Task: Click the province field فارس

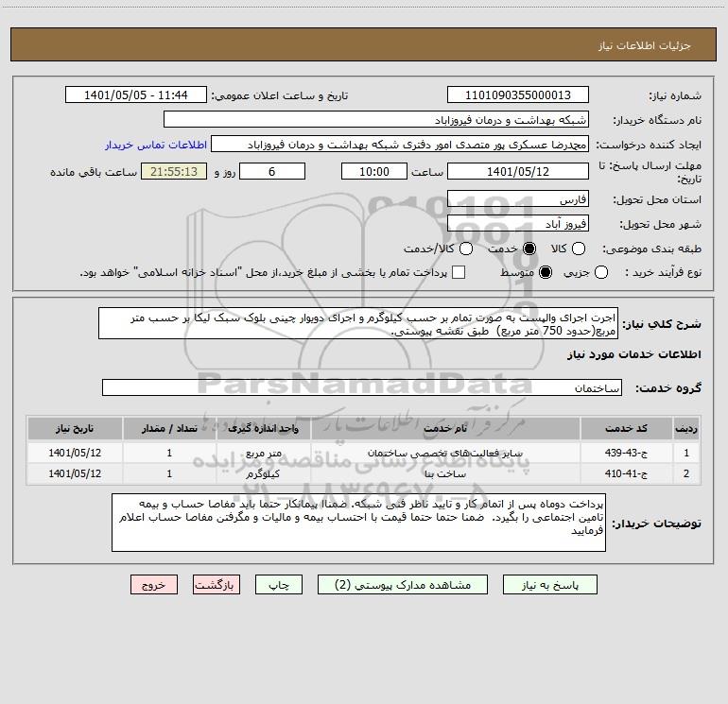Action: point(518,199)
